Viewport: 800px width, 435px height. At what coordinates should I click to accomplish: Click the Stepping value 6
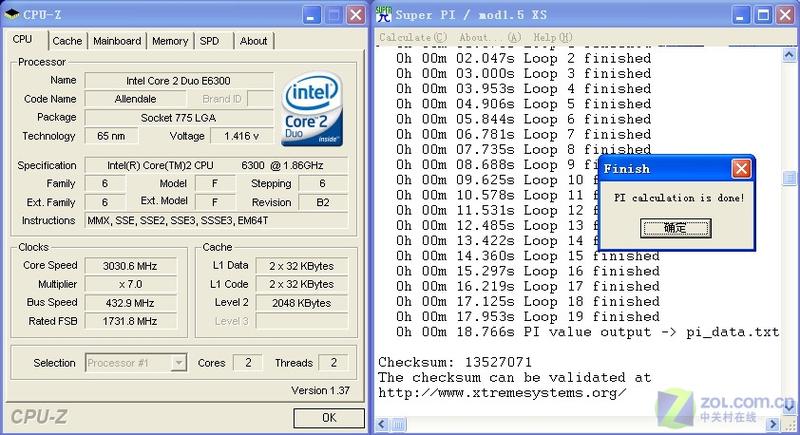pyautogui.click(x=322, y=184)
